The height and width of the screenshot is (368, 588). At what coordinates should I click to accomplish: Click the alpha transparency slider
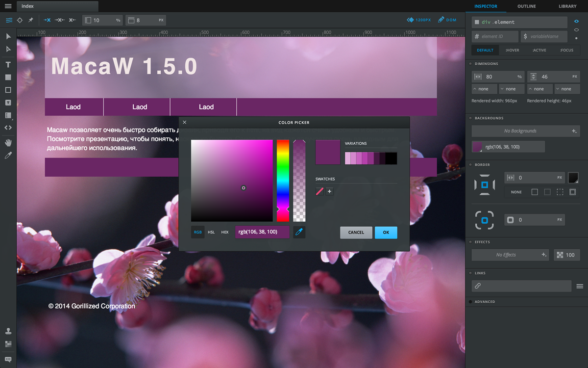click(x=299, y=181)
